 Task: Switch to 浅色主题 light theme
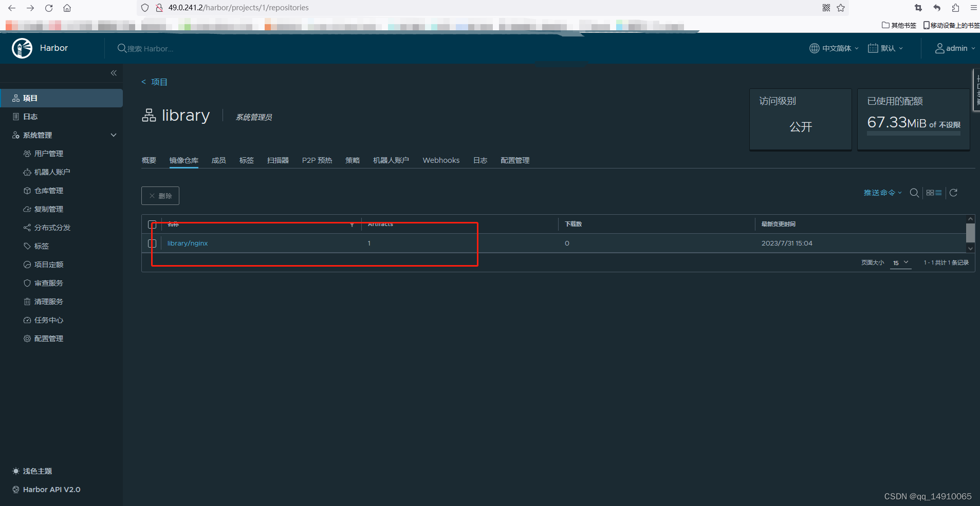pyautogui.click(x=32, y=471)
